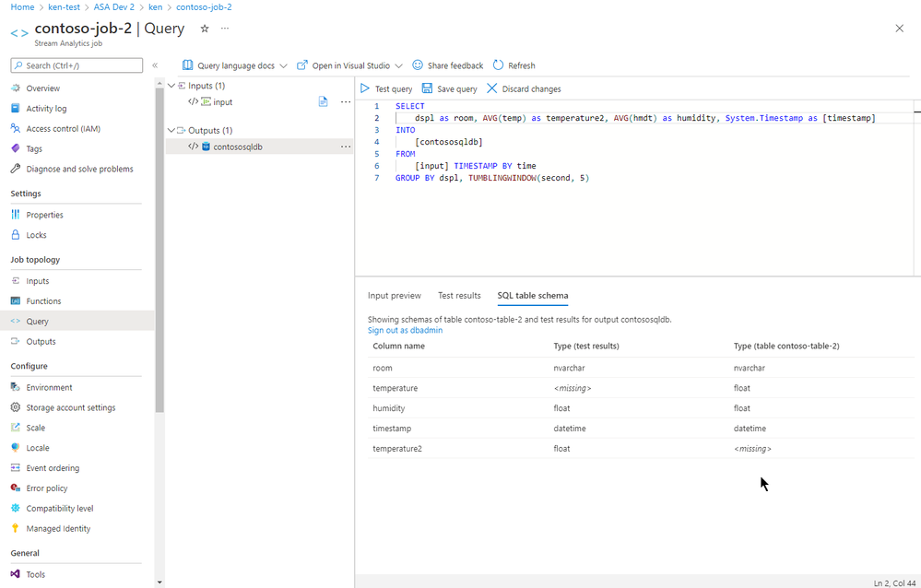The width and height of the screenshot is (921, 588).
Task: Open the ken-test breadcrumb link
Action: click(x=64, y=7)
